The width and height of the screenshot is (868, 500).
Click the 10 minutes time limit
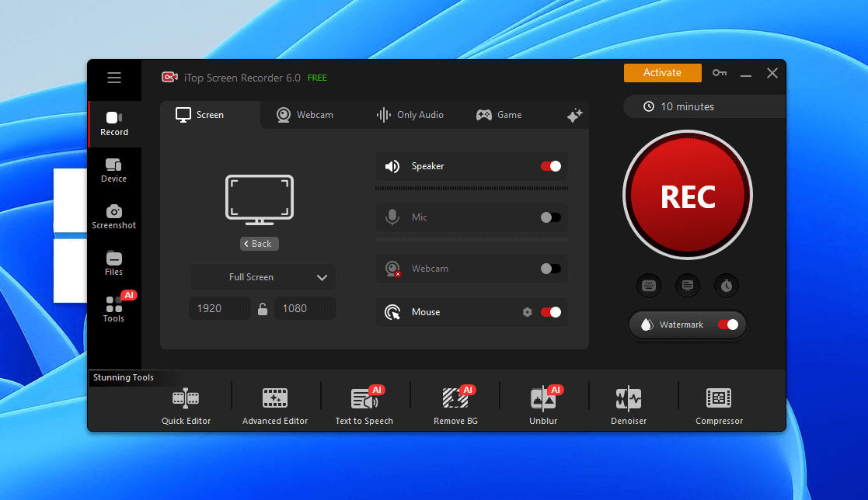pyautogui.click(x=704, y=106)
